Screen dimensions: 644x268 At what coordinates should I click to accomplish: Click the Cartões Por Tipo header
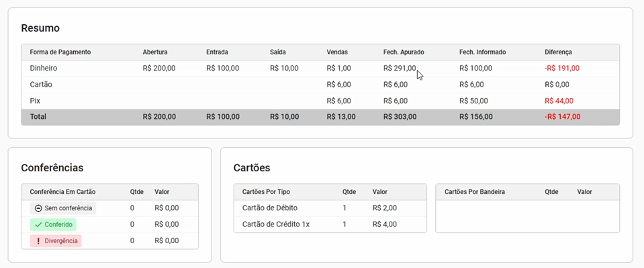[x=267, y=192]
